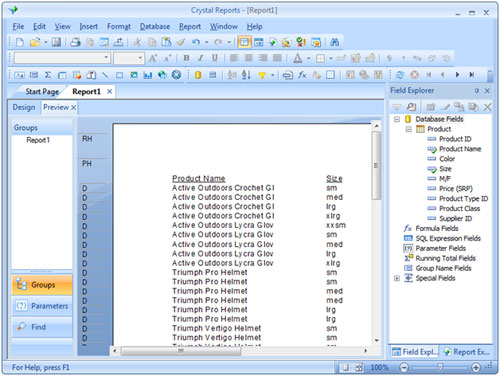Refresh report data with the refresh icon
500x376 pixels.
click(400, 75)
